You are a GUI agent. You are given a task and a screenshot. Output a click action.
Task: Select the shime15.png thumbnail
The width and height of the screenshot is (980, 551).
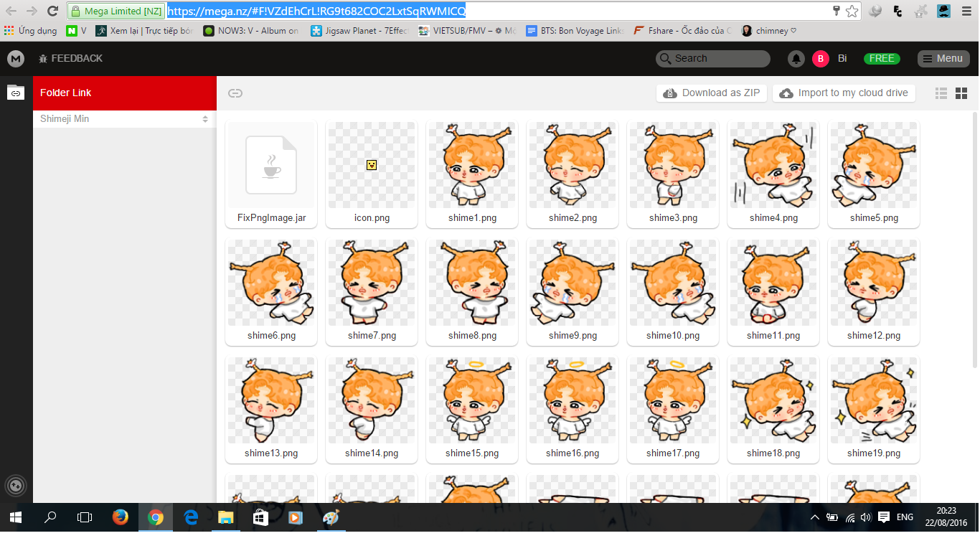[472, 410]
